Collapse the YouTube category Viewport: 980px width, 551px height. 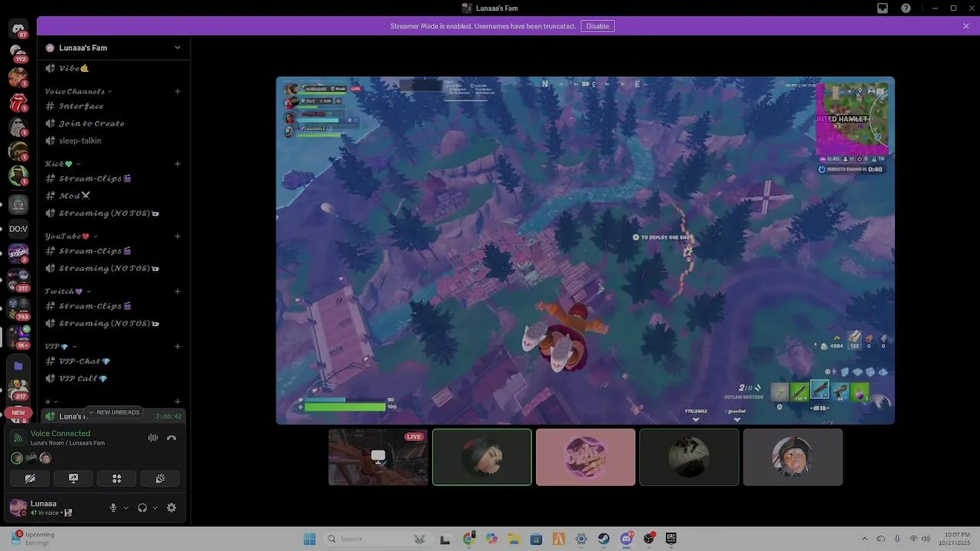[71, 236]
